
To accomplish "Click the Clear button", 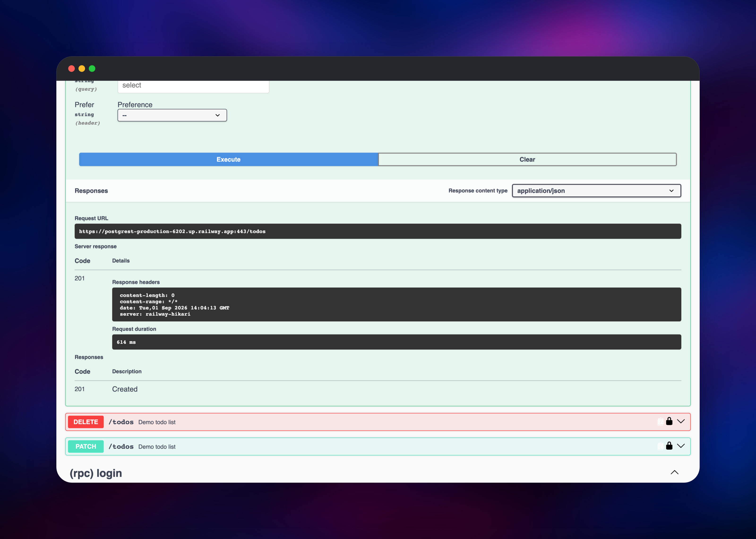I will pyautogui.click(x=527, y=159).
